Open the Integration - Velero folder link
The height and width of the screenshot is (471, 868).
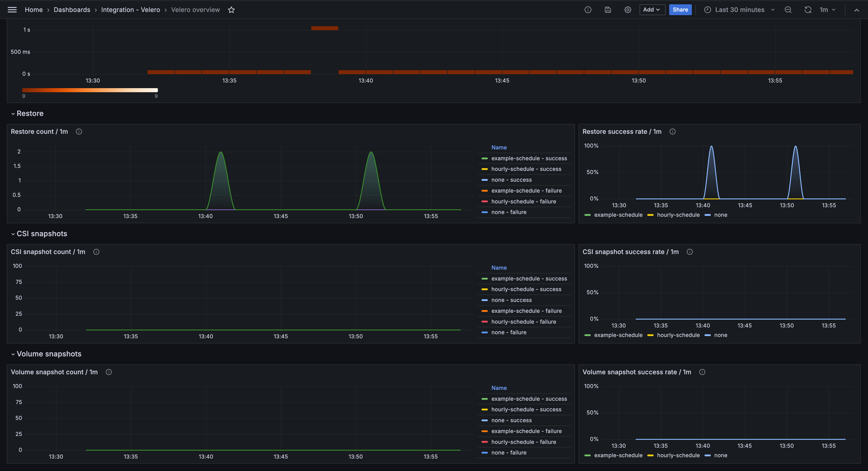pyautogui.click(x=130, y=9)
